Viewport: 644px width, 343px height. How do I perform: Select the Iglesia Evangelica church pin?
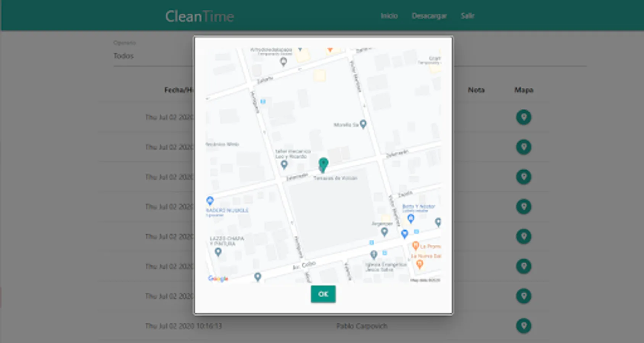[x=374, y=254]
